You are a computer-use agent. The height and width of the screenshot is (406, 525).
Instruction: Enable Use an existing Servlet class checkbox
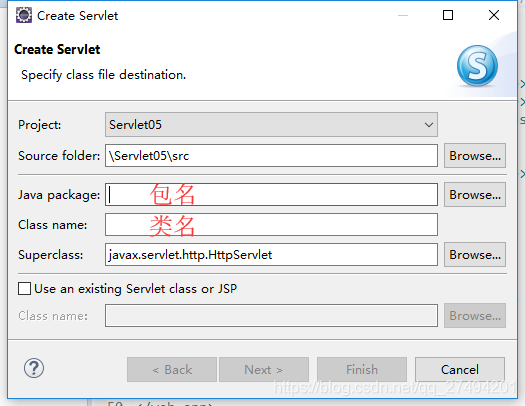24,289
